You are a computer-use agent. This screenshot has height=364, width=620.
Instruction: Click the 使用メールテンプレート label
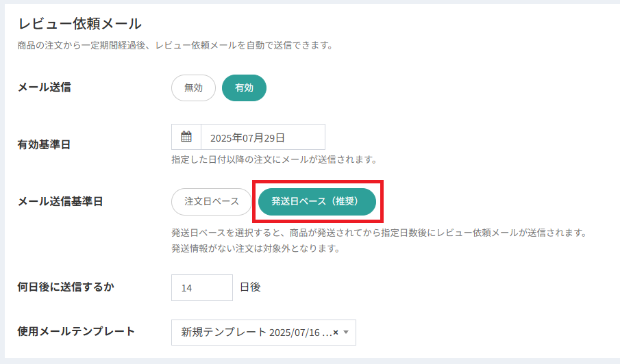pos(75,332)
